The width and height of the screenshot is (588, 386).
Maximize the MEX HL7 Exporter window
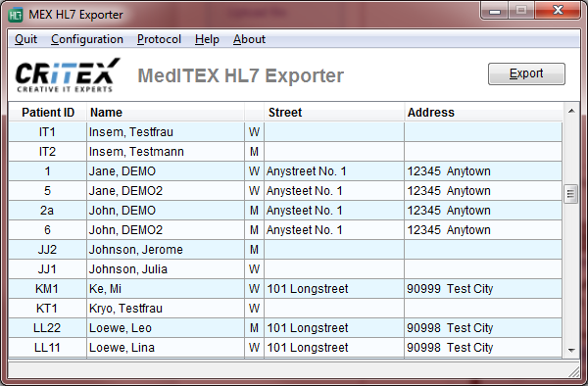[x=521, y=10]
